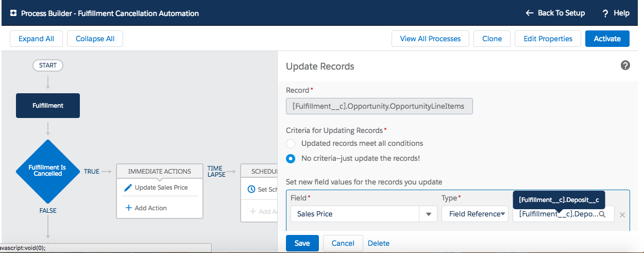
Task: Click the clock icon in Scheduled Actions
Action: (x=251, y=189)
